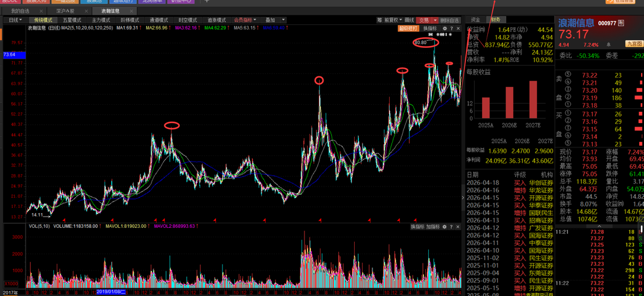Click the 2025A earnings bar

486,108
